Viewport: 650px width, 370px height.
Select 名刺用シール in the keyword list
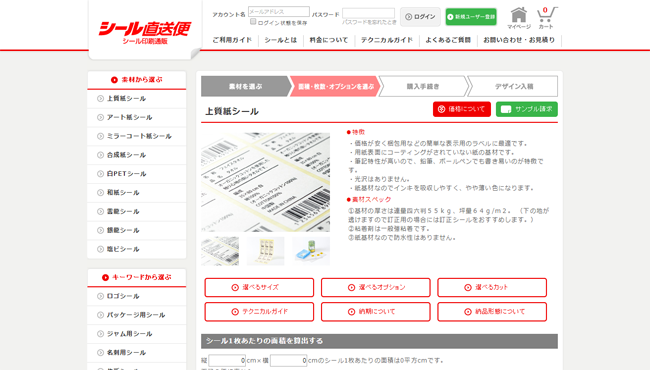(137, 353)
